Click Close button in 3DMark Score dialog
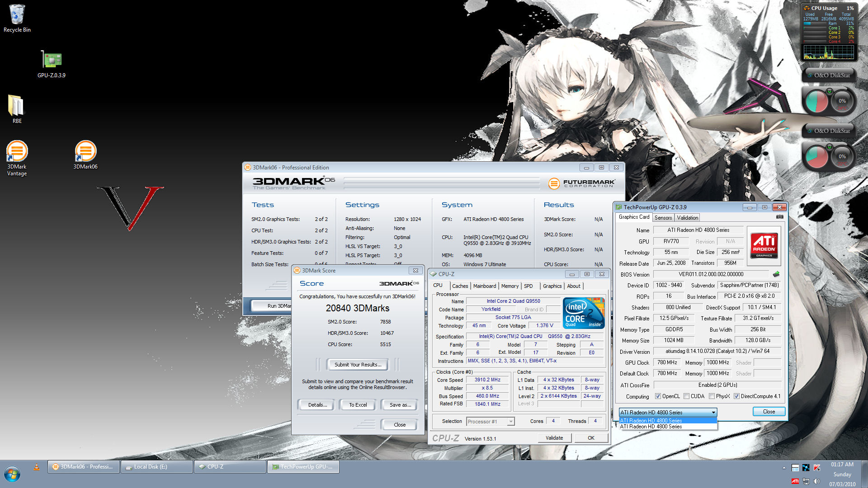The image size is (868, 488). coord(400,425)
